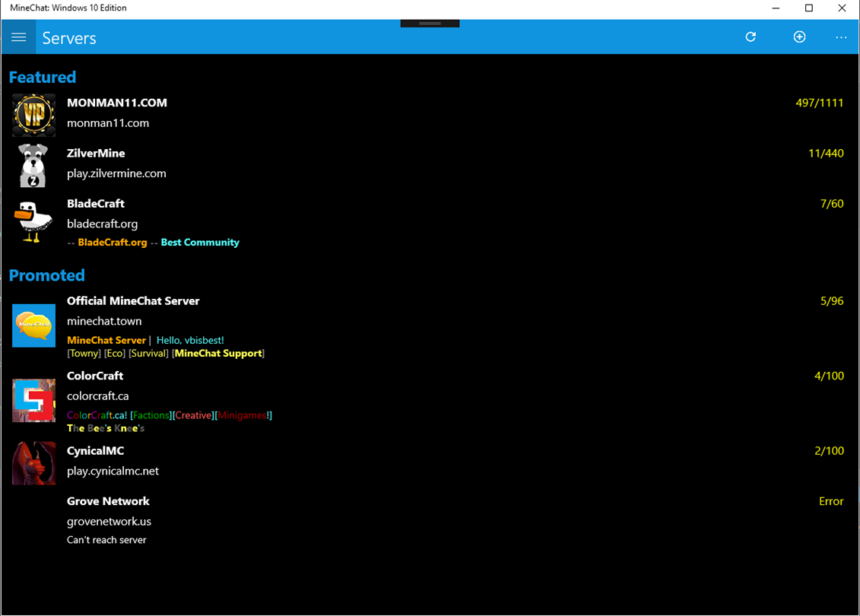860x616 pixels.
Task: Click the [Factions] tag in ColorCraft MOTD
Action: pos(151,415)
